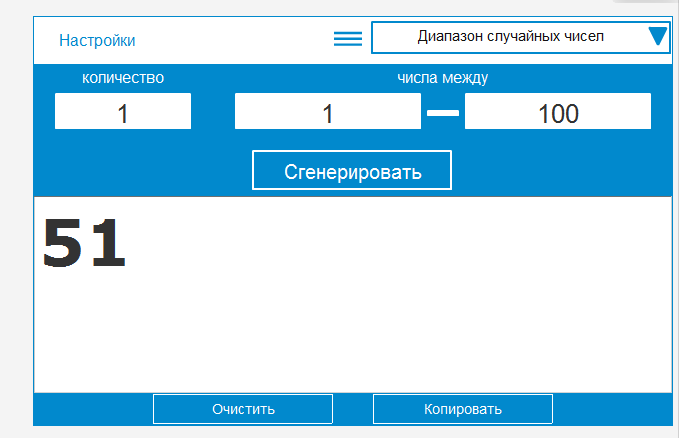The height and width of the screenshot is (438, 687).
Task: Click footer bar between Очистить and Копировать
Action: click(x=353, y=409)
